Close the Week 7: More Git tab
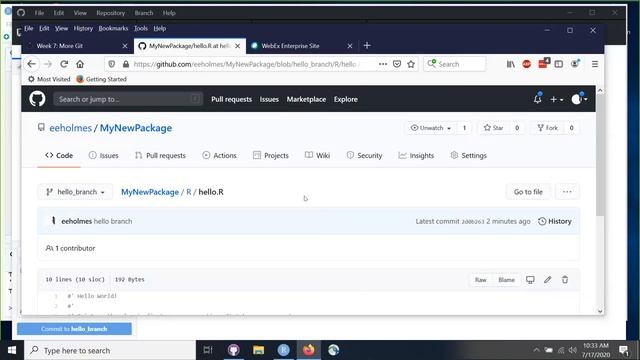The height and width of the screenshot is (360, 640). 125,46
